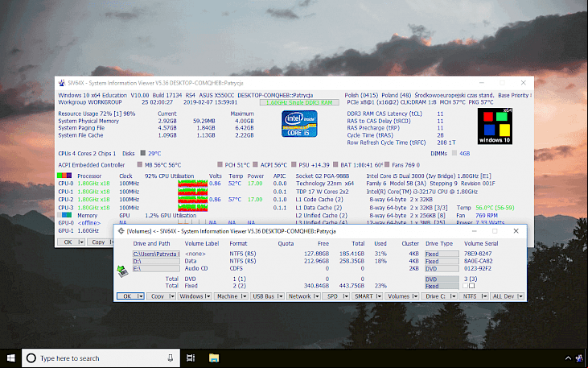Expand the Machine button dropdown arrow
This screenshot has height=368, width=588.
click(x=244, y=296)
